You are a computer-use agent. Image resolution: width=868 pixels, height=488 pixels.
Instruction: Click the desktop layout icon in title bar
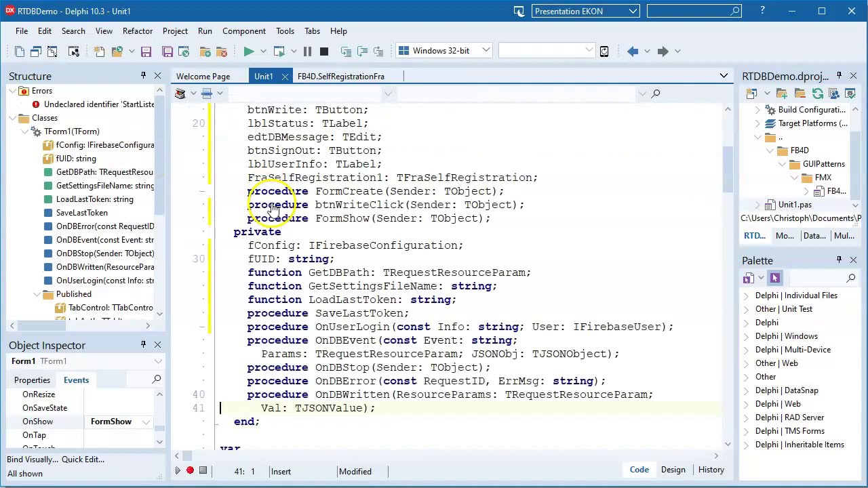pos(519,11)
